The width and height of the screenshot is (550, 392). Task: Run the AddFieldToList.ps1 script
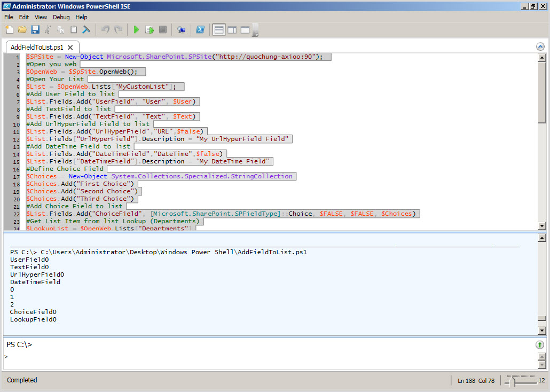136,29
